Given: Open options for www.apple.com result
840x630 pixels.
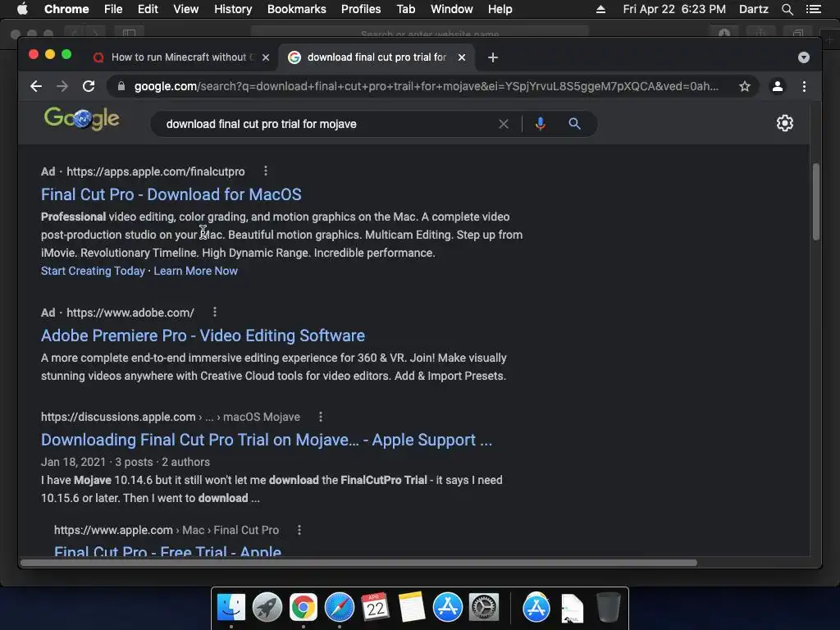Looking at the screenshot, I should pos(299,530).
